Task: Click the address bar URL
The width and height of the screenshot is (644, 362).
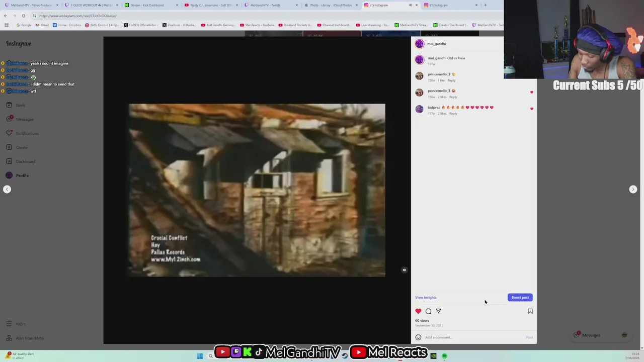Action: point(77,16)
